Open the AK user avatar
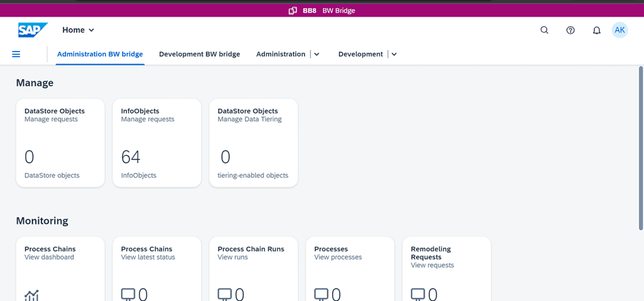 620,30
